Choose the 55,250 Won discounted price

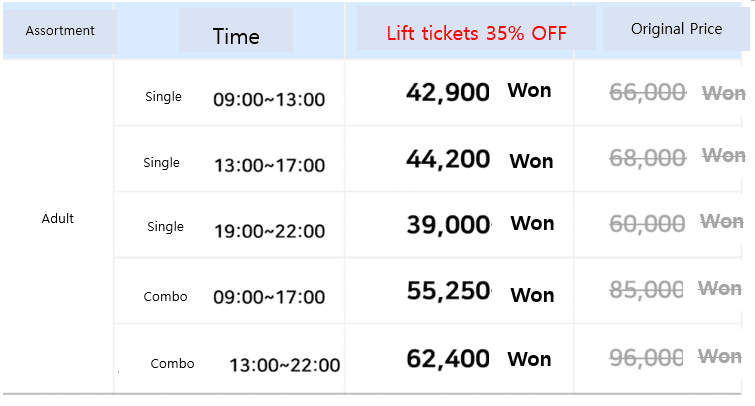coord(479,291)
